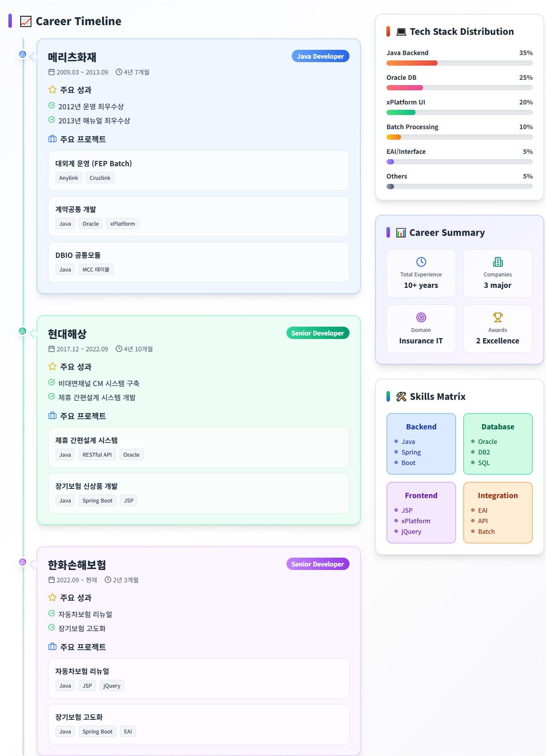Open the 장기보험 고도화 project card
The height and width of the screenshot is (756, 546).
(199, 724)
